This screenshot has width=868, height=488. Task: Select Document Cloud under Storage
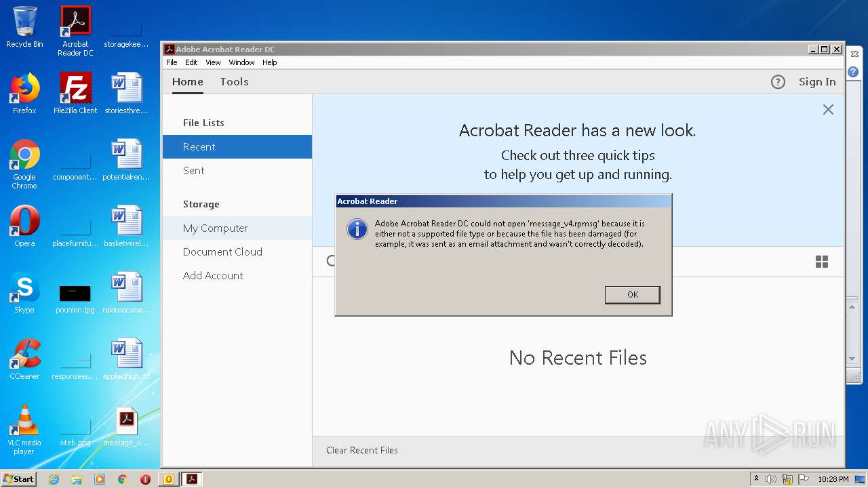(237, 252)
